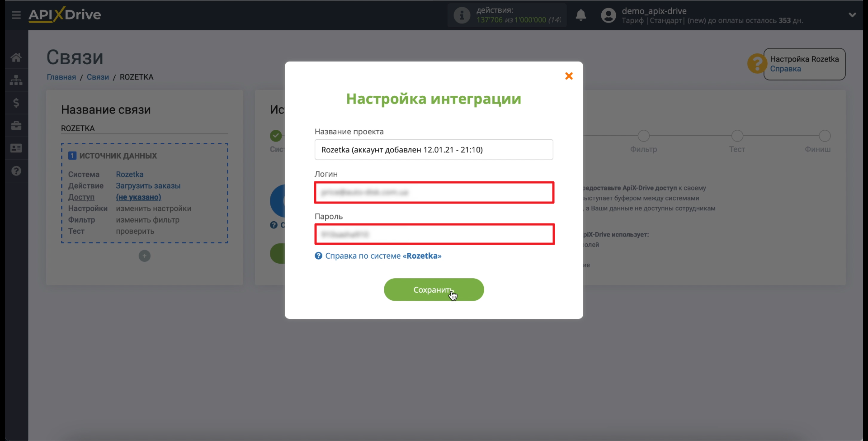Click проверить test text
This screenshot has height=441, width=868.
[135, 231]
